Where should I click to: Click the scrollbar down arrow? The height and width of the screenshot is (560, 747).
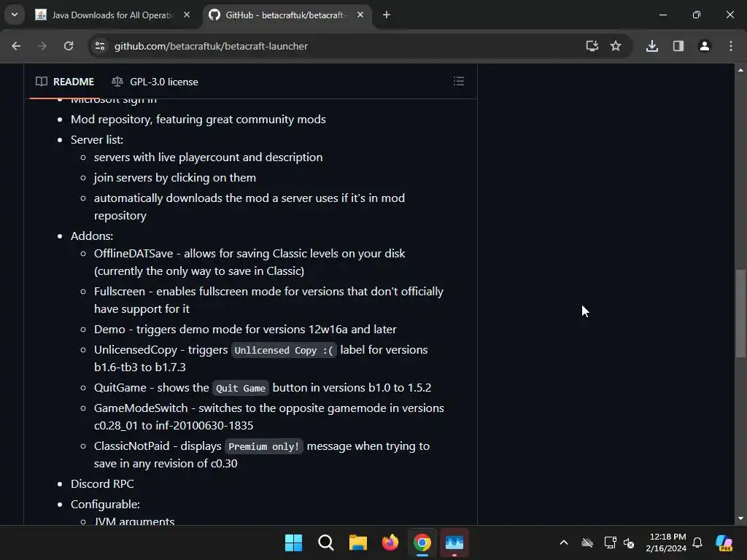tap(740, 518)
